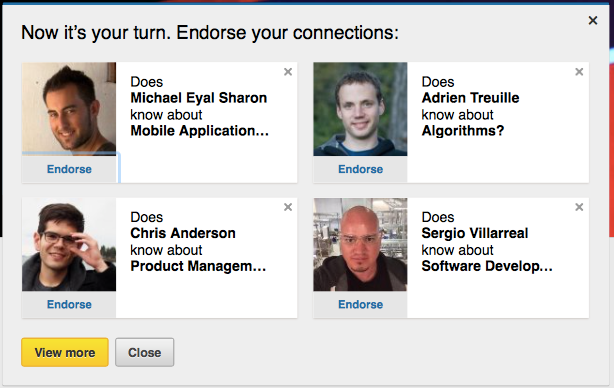Close the endorsement dialog with top-right X
The width and height of the screenshot is (614, 388).
click(593, 20)
